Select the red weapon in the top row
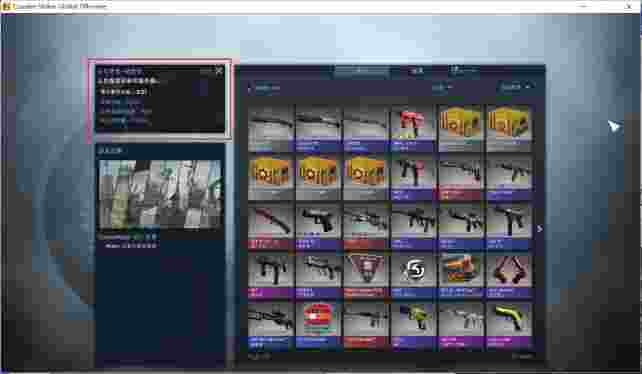 (413, 128)
